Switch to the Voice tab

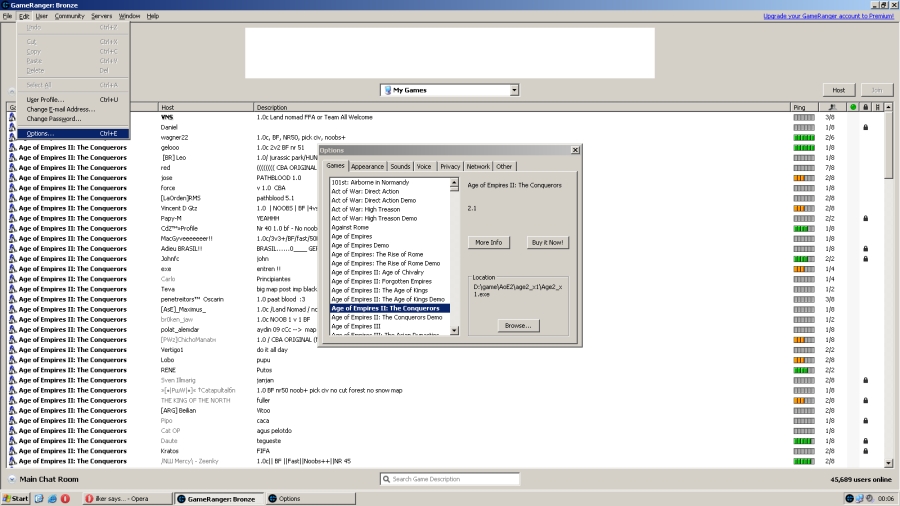point(424,166)
